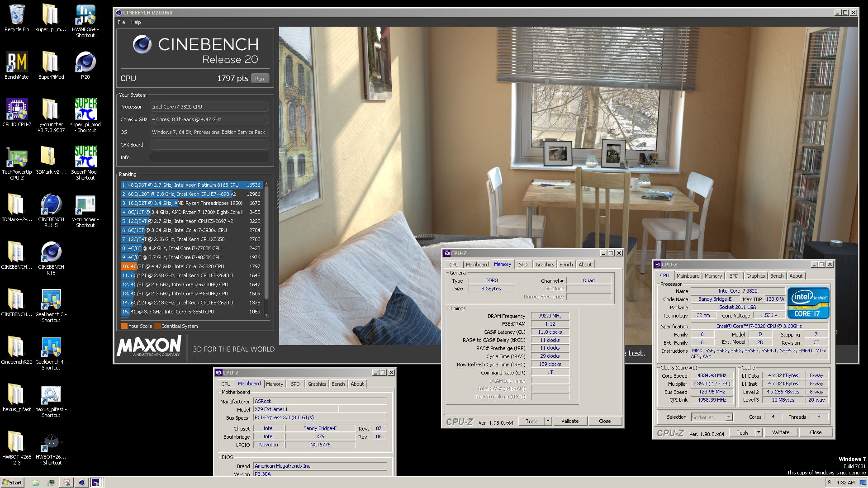Open the resource monitor taskbar icon
Screen dimensions: 868x488
pos(51,483)
